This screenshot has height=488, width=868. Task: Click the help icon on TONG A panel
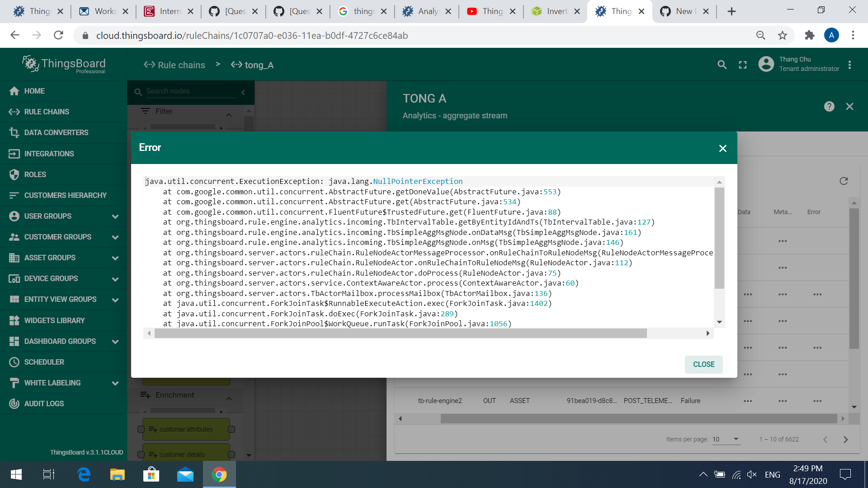click(x=829, y=106)
